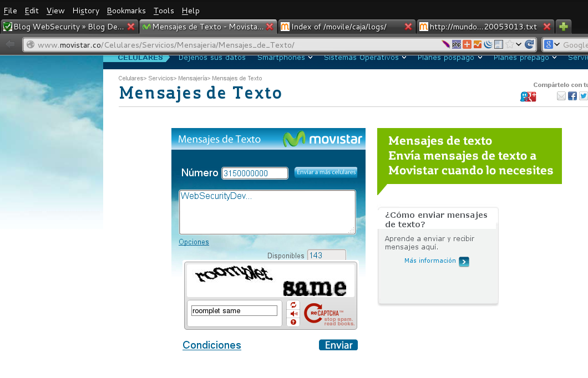588x378 pixels.
Task: Open reCAPTCHA help icon
Action: click(293, 322)
